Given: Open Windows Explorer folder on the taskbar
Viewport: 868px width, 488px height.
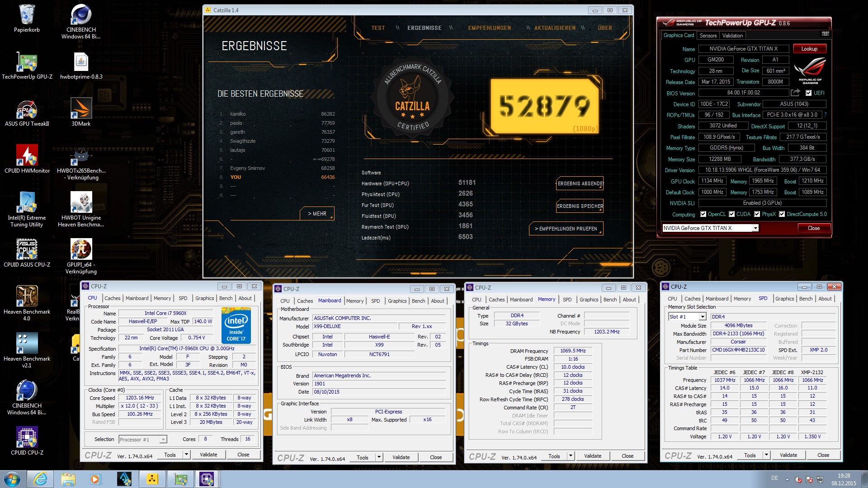Looking at the screenshot, I should point(68,479).
